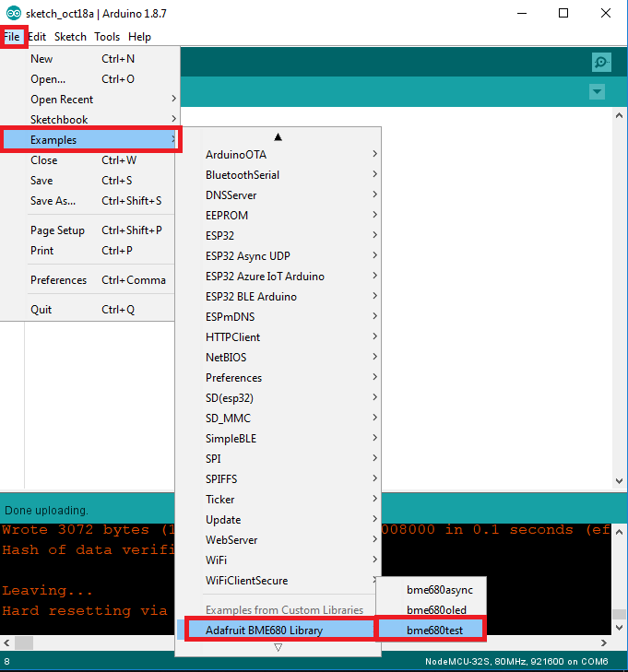Click console scrollbar down arrow
Image resolution: width=628 pixels, height=672 pixels.
pyautogui.click(x=619, y=628)
